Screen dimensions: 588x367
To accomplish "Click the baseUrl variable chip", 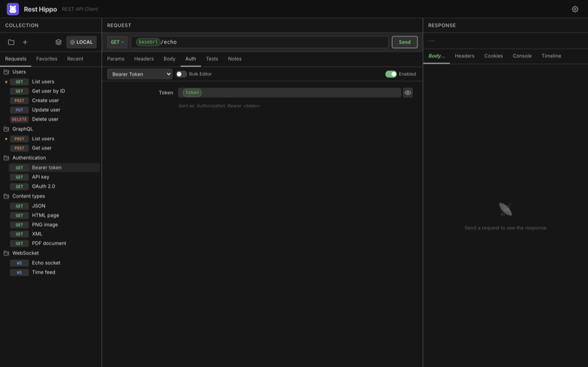I will point(148,42).
